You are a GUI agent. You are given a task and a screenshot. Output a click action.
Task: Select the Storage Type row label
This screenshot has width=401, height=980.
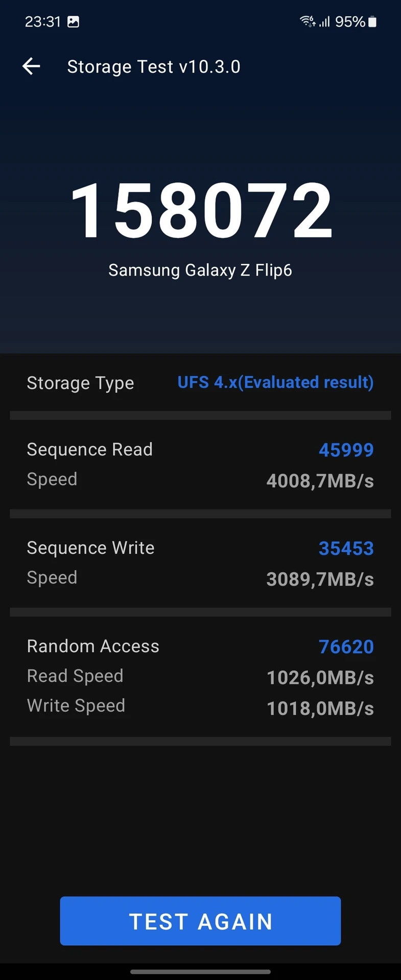(80, 383)
